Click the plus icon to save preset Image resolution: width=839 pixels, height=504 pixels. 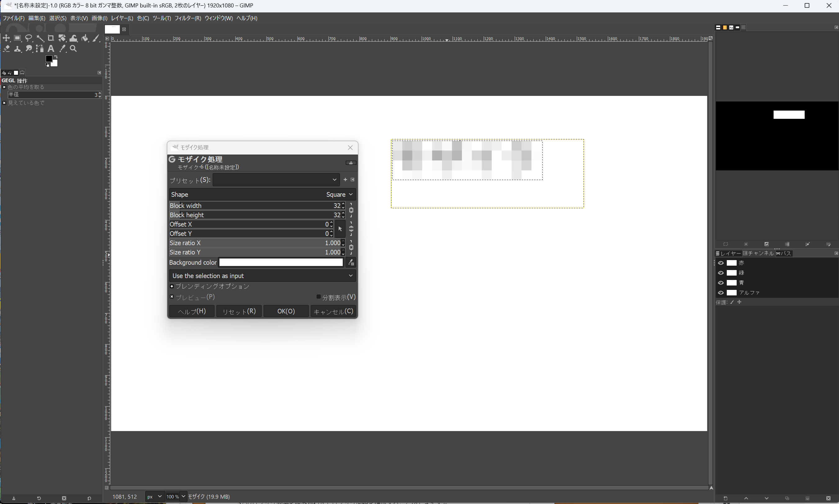345,179
